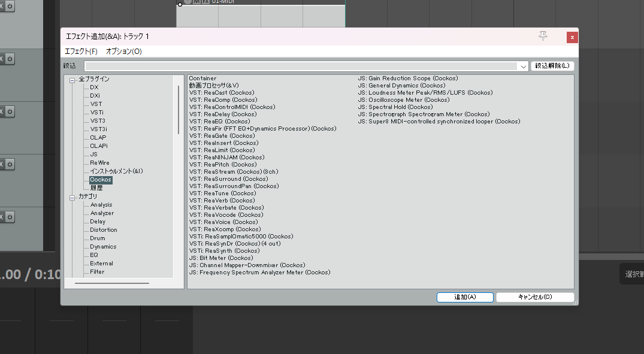Select CLAPi in the plugin tree
Image resolution: width=644 pixels, height=354 pixels.
(x=99, y=146)
